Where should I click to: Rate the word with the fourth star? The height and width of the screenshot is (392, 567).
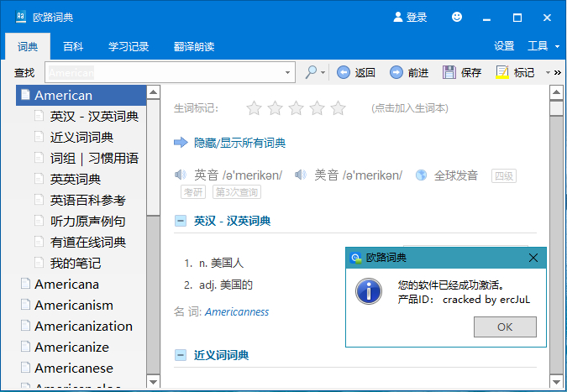coord(317,107)
